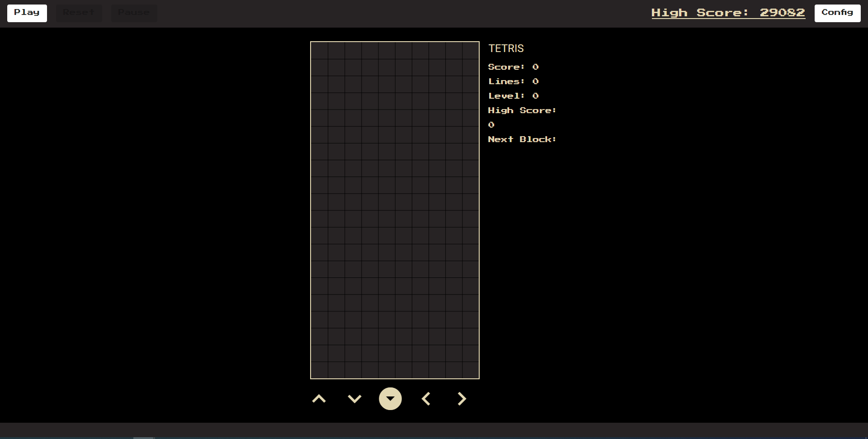This screenshot has height=439, width=868.
Task: Click the dimmed Pause button
Action: pyautogui.click(x=134, y=13)
